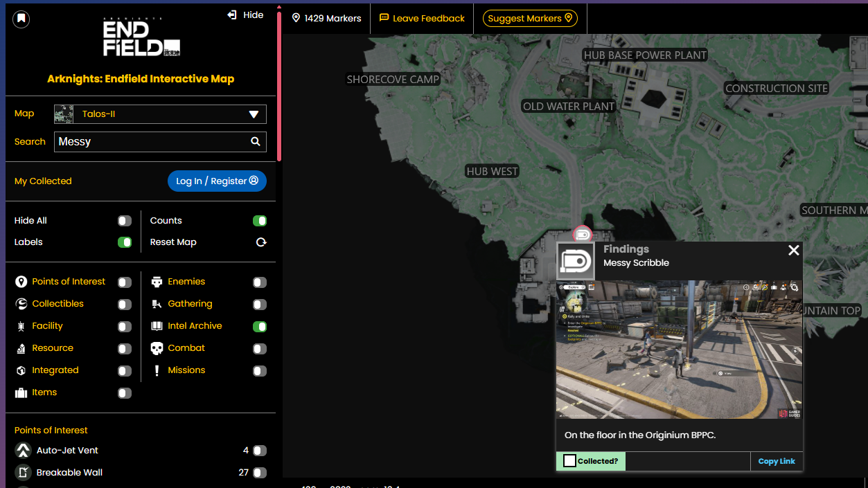Click the Breakable Wall icon

(x=23, y=473)
